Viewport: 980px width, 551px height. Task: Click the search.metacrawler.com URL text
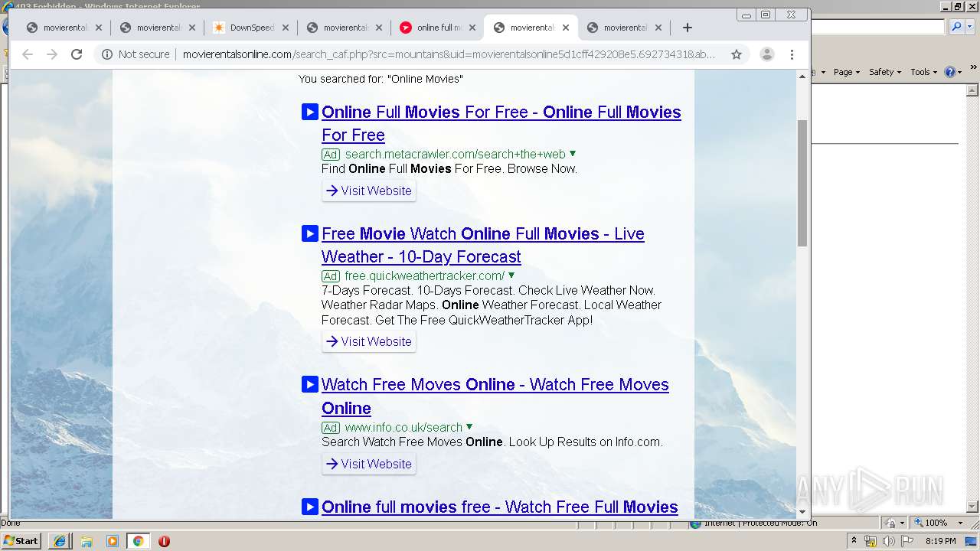[456, 154]
